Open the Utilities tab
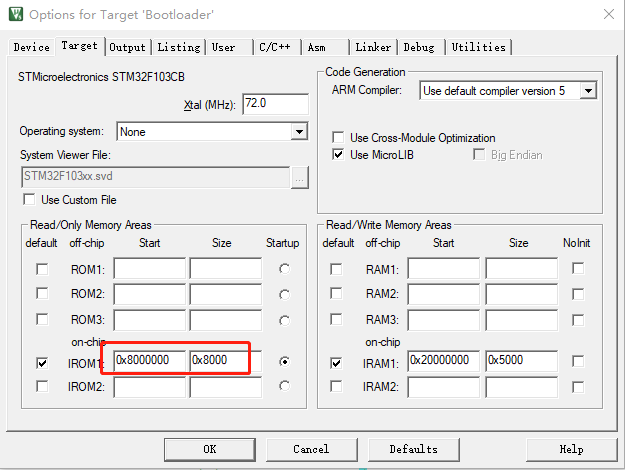 point(478,47)
